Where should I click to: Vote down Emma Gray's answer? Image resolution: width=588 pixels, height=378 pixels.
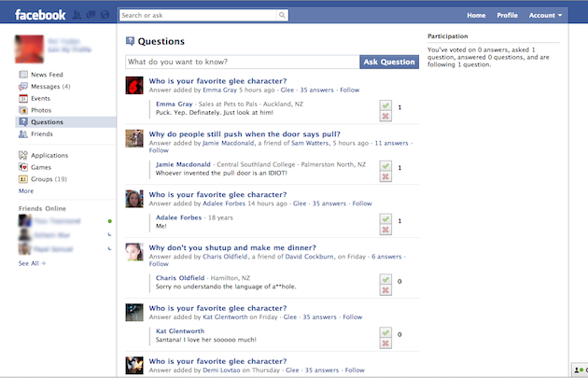[385, 117]
